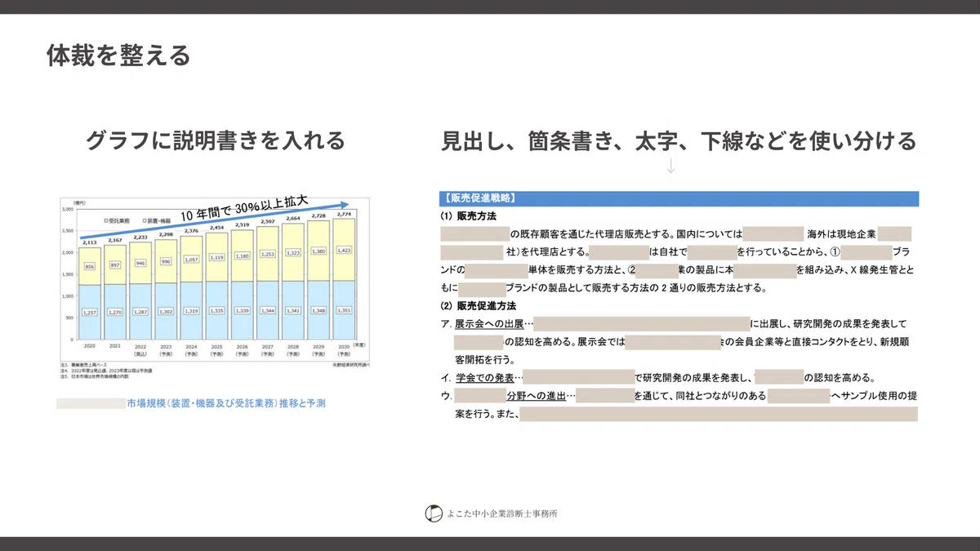
Task: Click subheading (1) 販売方法
Action: pyautogui.click(x=469, y=217)
